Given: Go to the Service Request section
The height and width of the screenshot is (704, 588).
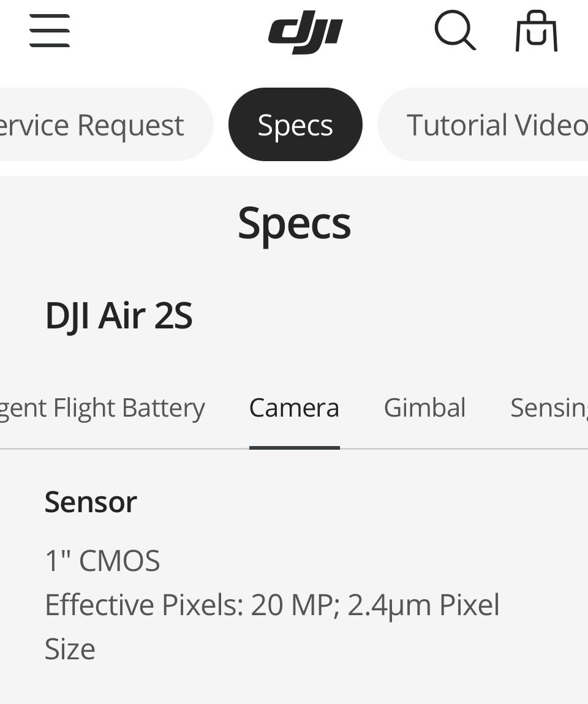Looking at the screenshot, I should [x=98, y=125].
